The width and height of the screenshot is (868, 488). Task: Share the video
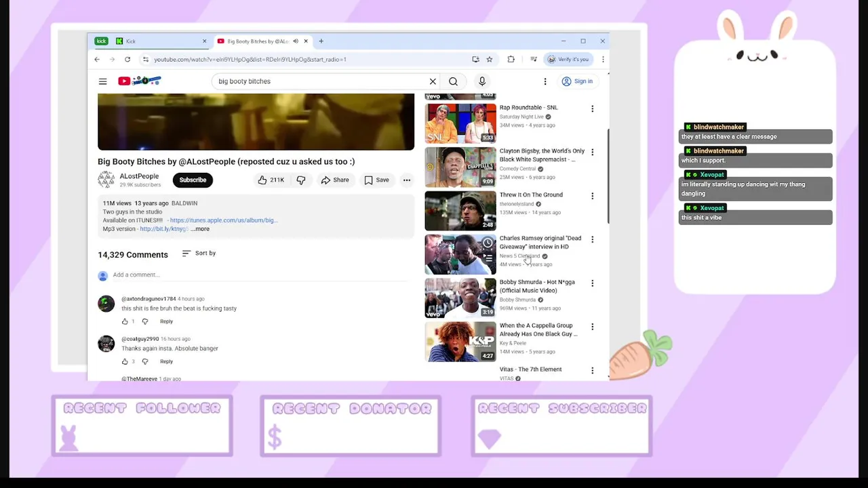tap(335, 180)
